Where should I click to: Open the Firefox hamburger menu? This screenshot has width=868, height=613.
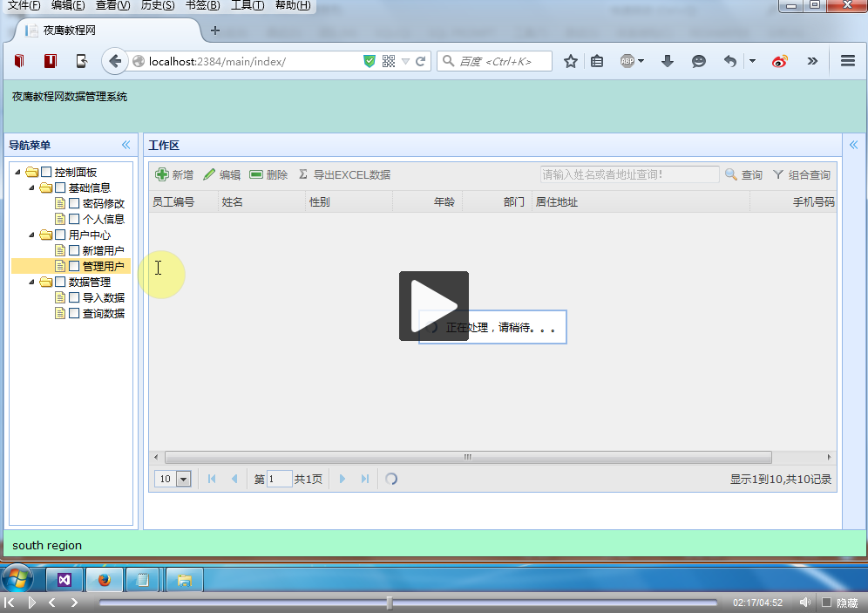coord(847,61)
